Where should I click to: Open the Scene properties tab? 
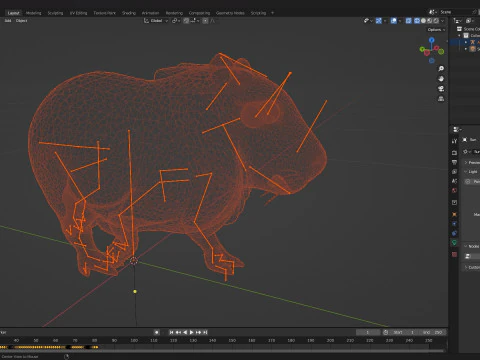click(454, 181)
